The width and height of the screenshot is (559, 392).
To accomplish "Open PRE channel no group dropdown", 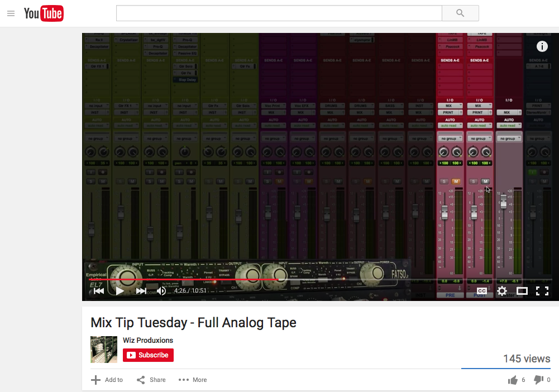I will pyautogui.click(x=450, y=138).
